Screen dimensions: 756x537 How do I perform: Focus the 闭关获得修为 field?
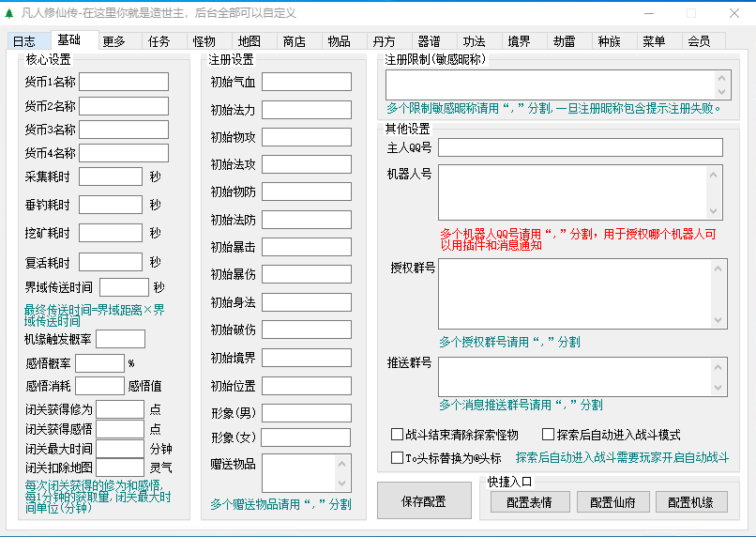pyautogui.click(x=120, y=409)
